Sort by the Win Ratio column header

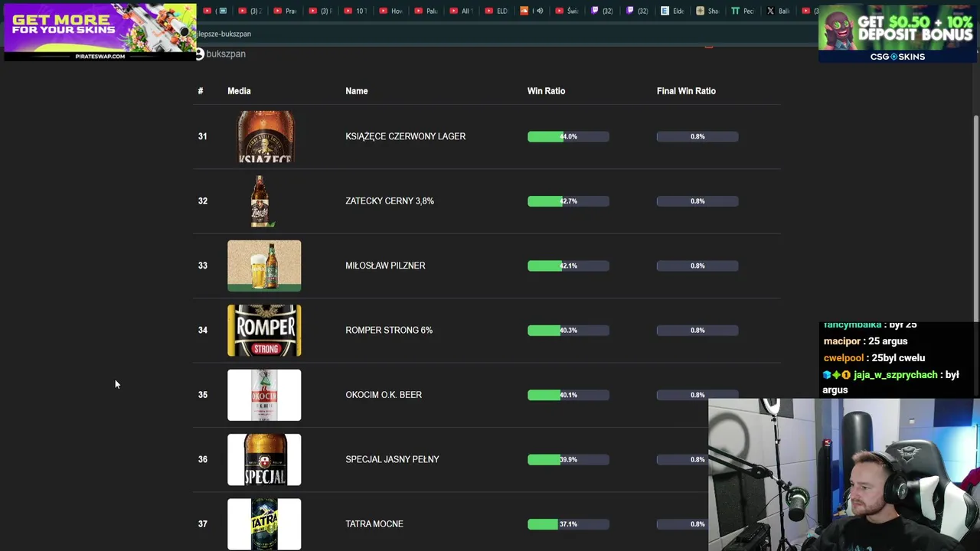pyautogui.click(x=546, y=91)
